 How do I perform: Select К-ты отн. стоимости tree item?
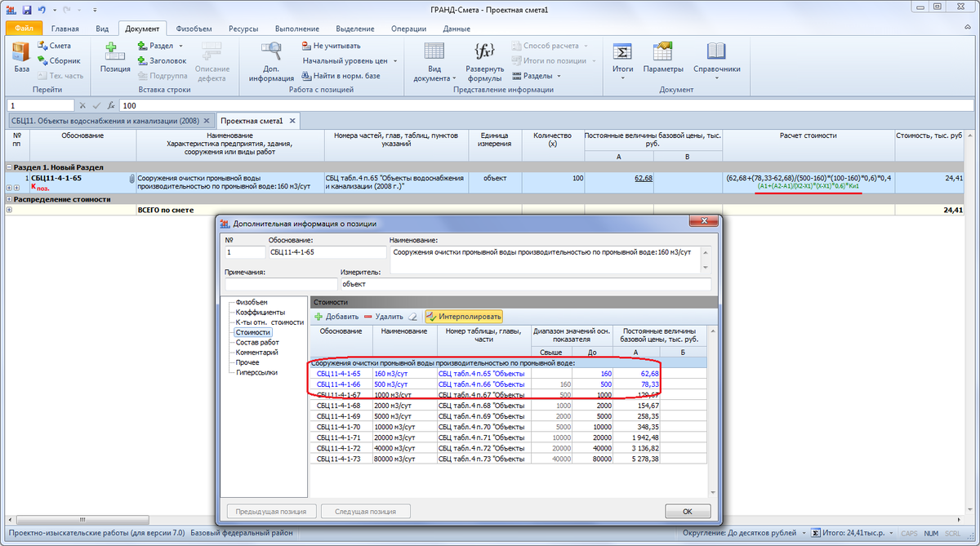click(x=269, y=322)
